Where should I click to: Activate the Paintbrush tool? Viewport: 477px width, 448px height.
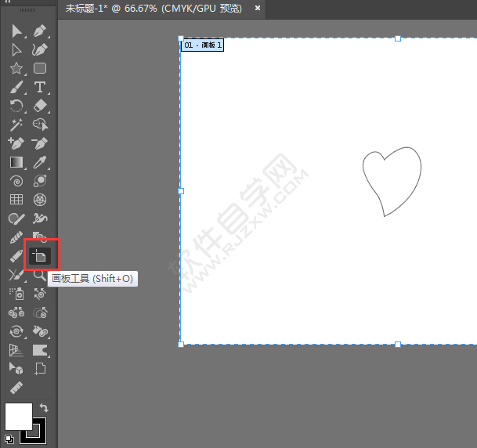coord(16,87)
